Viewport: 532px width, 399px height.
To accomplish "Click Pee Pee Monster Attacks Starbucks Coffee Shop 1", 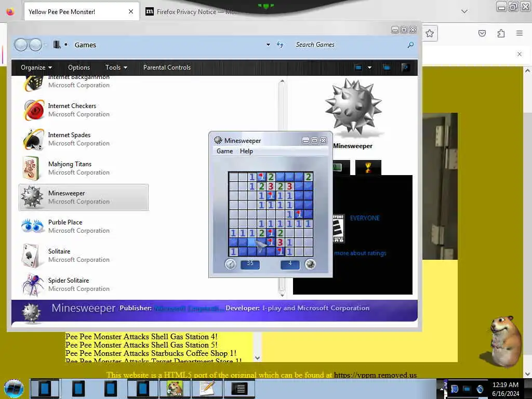I will tap(151, 353).
